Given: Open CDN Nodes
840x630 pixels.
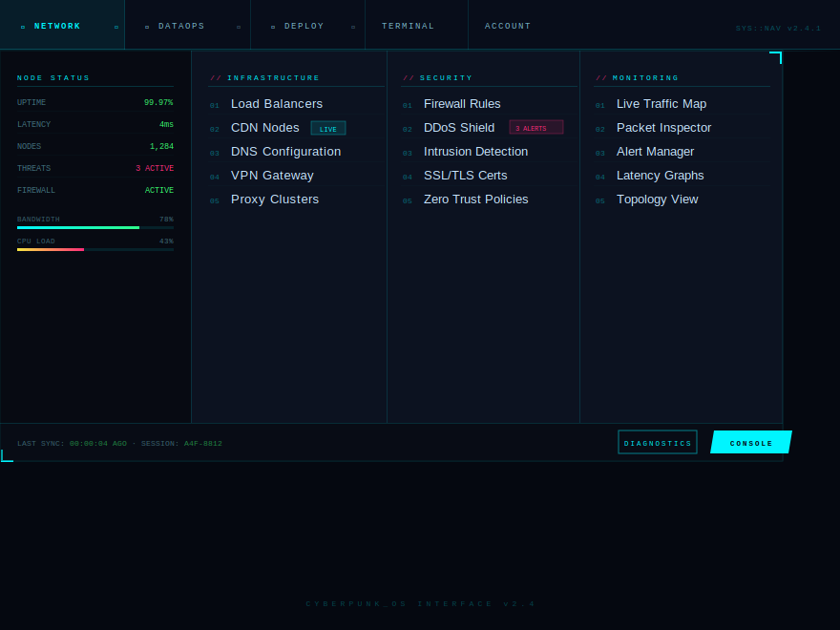Looking at the screenshot, I should coord(296,128).
